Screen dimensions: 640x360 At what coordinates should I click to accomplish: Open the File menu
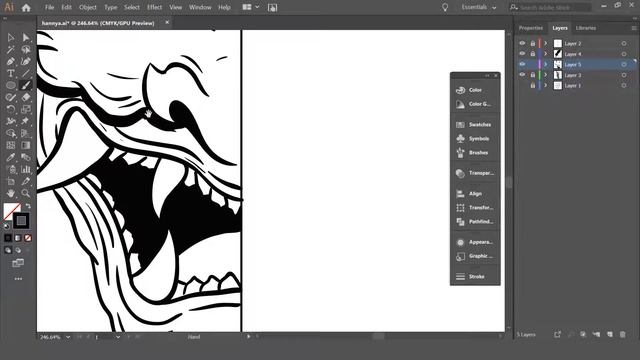click(49, 7)
